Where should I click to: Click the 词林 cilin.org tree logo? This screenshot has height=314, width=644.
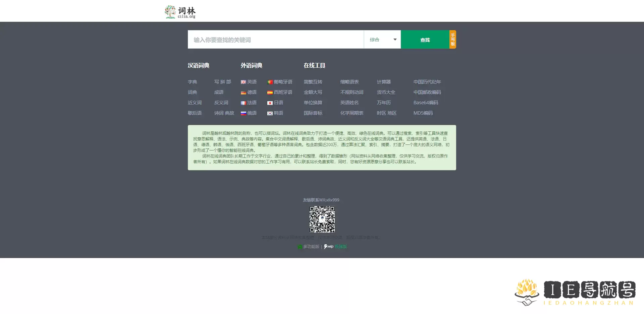click(x=180, y=11)
